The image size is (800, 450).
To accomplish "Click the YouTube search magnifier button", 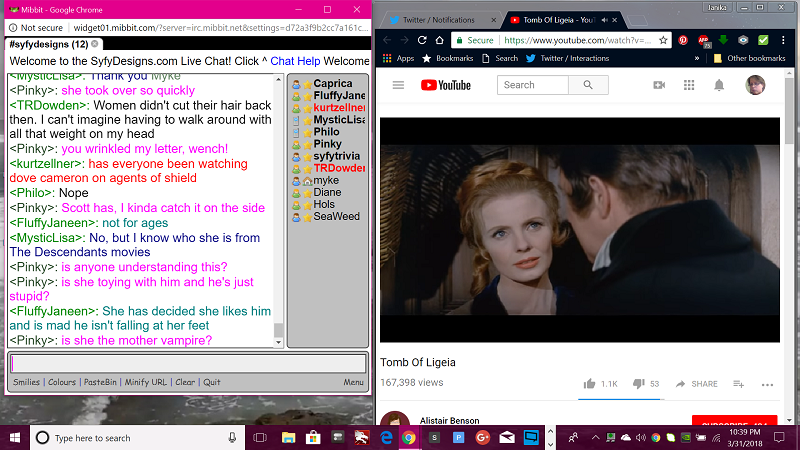I will tap(588, 85).
